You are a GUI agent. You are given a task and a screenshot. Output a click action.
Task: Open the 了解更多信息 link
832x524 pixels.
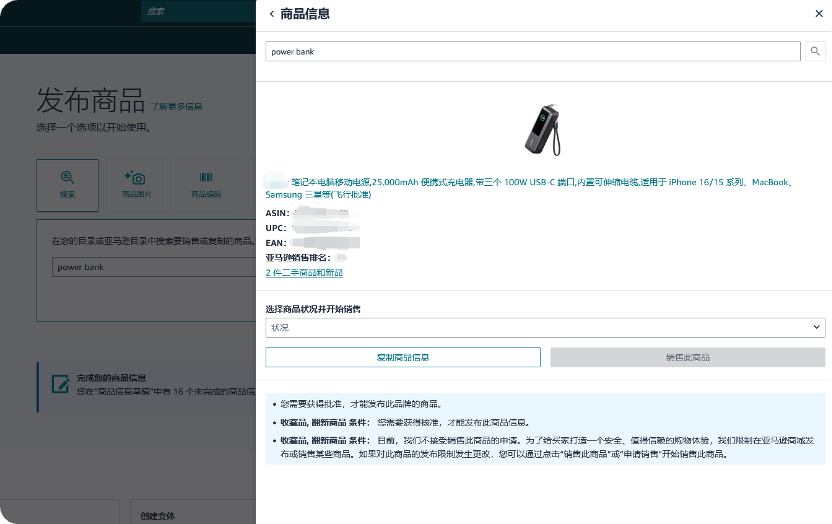point(177,106)
